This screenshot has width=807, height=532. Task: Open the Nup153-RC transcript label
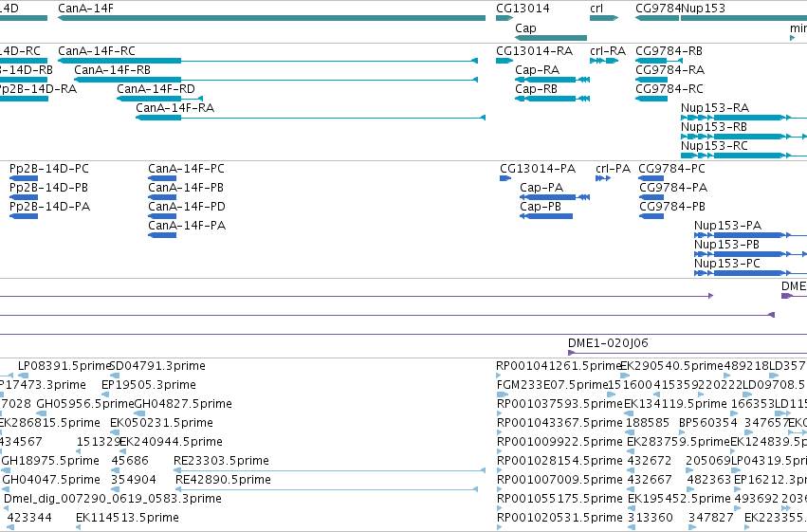click(714, 146)
